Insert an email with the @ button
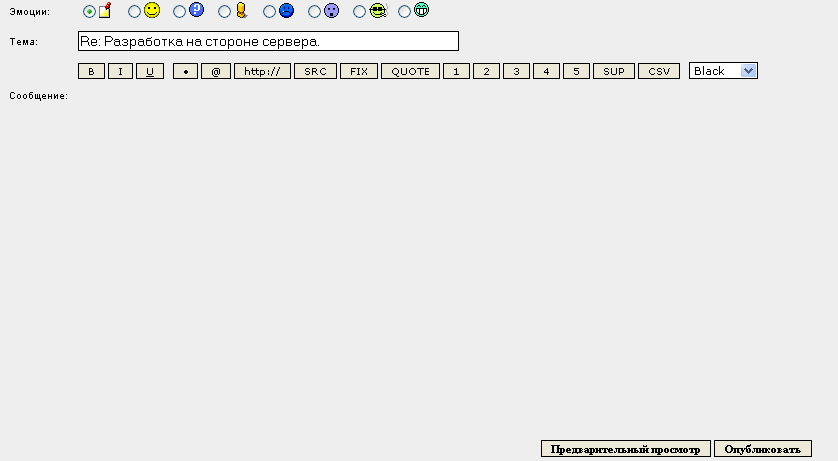838x461 pixels. point(215,72)
